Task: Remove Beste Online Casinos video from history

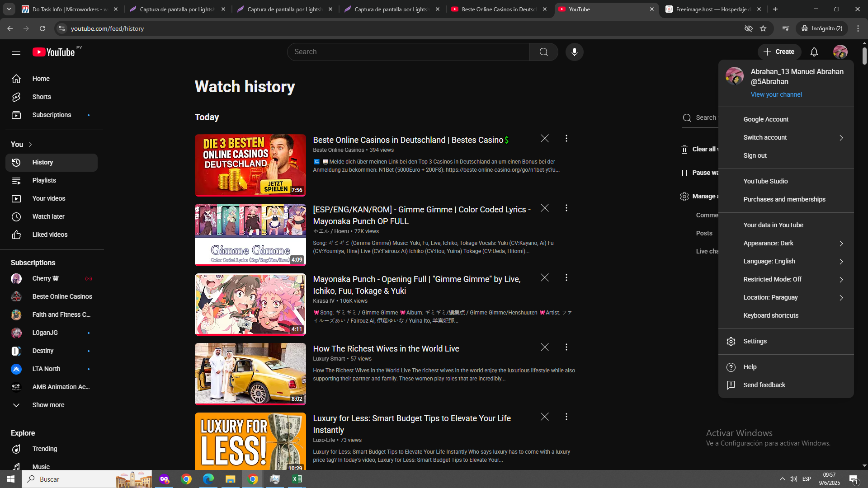Action: (545, 139)
